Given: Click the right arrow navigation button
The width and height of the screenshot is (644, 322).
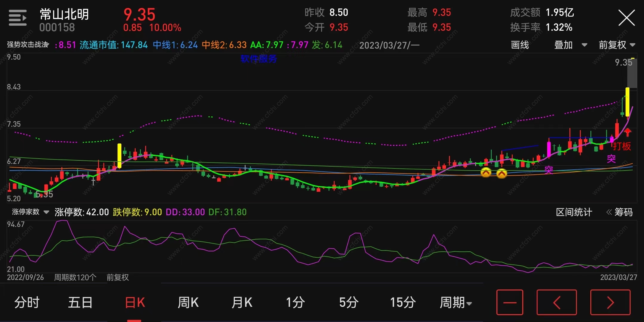Looking at the screenshot, I should point(610,302).
